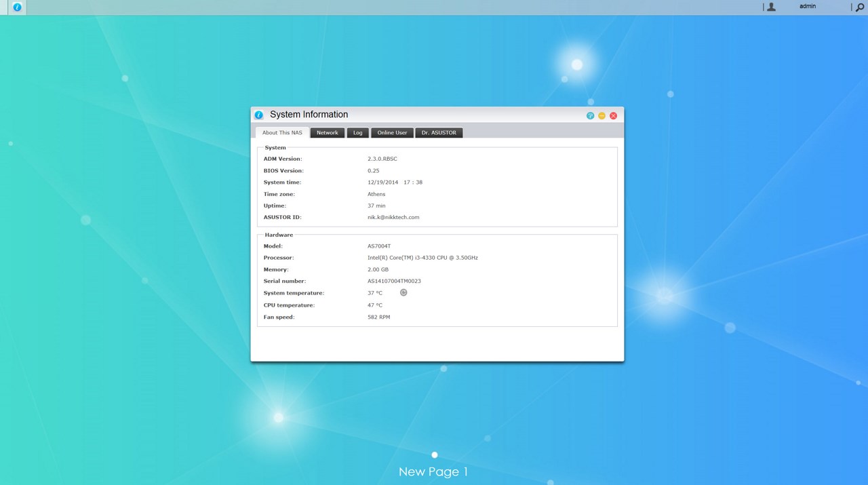
Task: Click memory value 2.00 GB
Action: click(x=378, y=269)
